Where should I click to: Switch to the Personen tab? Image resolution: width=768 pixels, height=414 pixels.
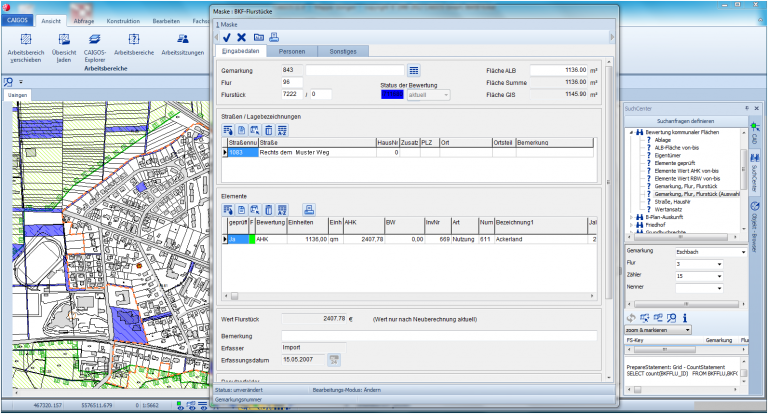coord(292,51)
